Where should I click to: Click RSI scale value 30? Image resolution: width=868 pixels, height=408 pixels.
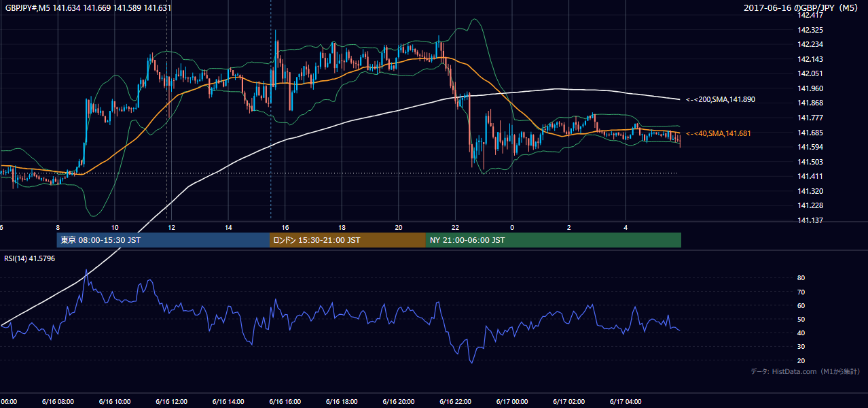coord(801,347)
